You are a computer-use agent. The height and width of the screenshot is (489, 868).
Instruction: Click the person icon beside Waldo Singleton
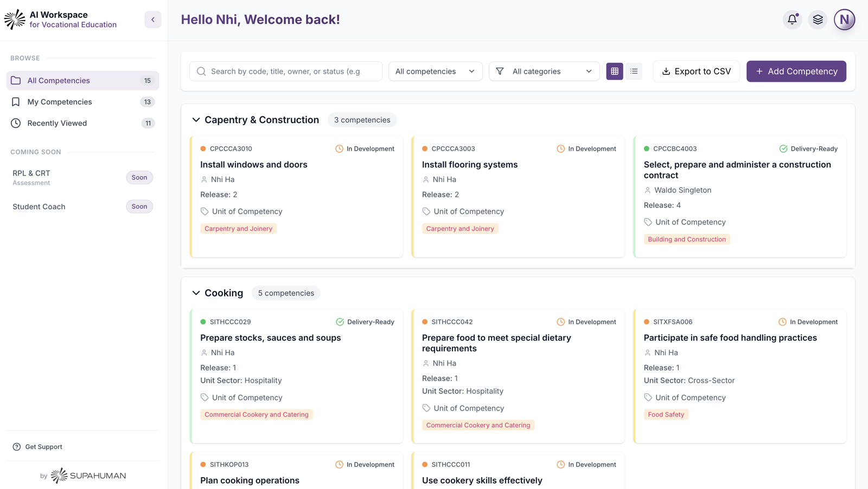click(x=648, y=190)
